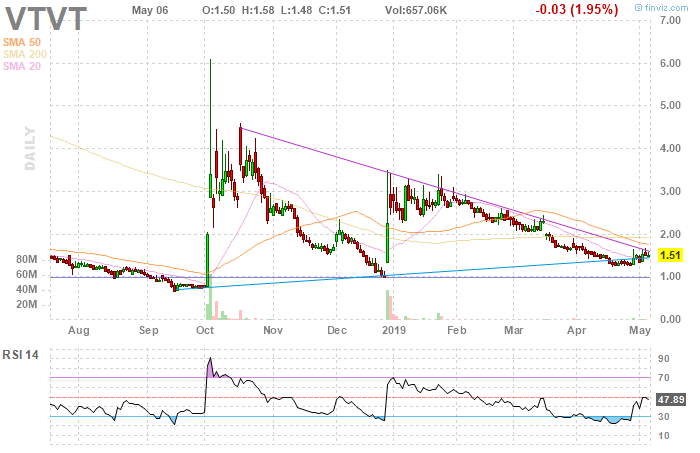
Task: Click the 80M volume axis label
Action: click(26, 260)
